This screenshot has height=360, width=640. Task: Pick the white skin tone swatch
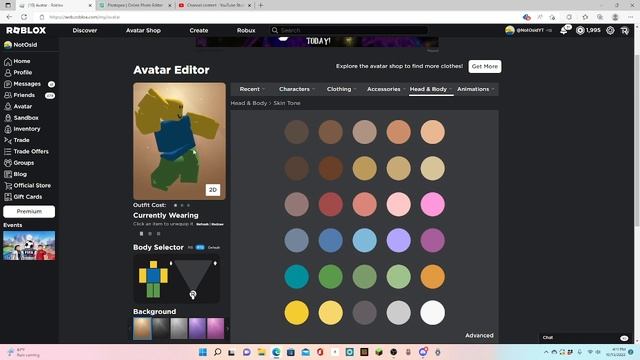click(432, 313)
